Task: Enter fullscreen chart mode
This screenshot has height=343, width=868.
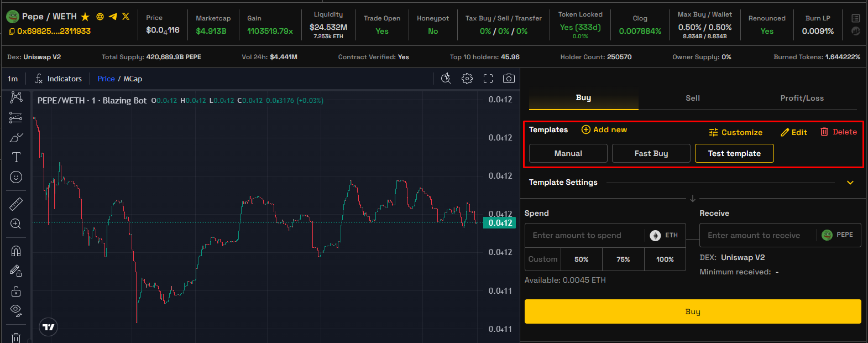Action: click(488, 79)
